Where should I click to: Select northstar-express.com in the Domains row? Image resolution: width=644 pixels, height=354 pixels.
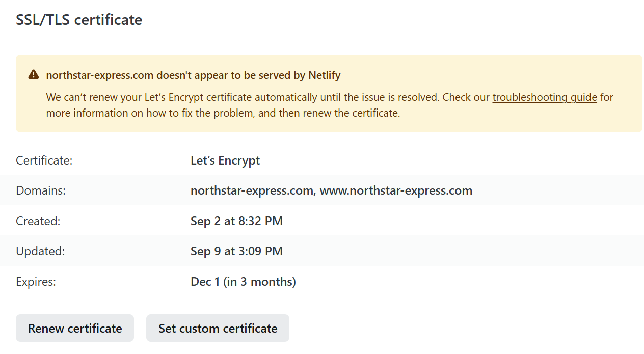click(251, 190)
